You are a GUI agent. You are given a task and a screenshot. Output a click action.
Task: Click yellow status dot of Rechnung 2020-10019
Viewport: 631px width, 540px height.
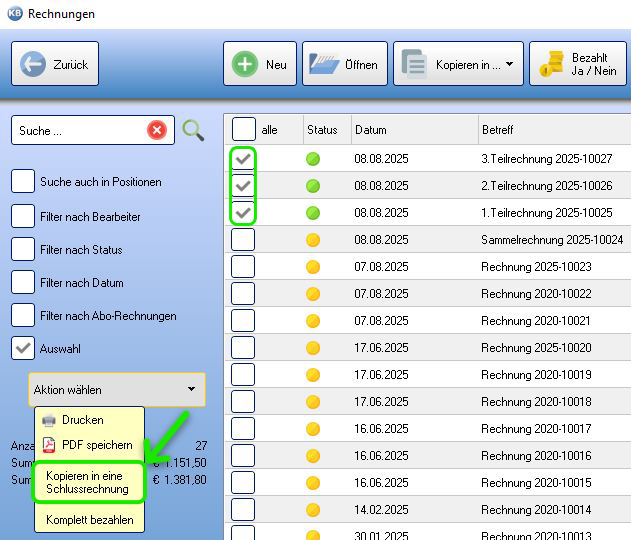313,375
